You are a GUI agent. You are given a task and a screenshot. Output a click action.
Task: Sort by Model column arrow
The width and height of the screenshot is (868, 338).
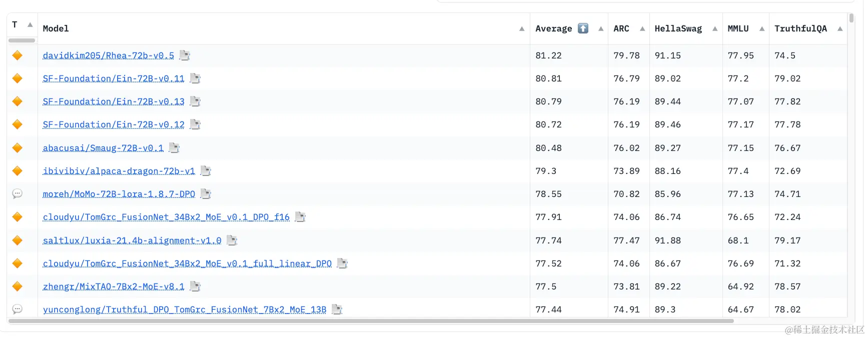pos(522,29)
